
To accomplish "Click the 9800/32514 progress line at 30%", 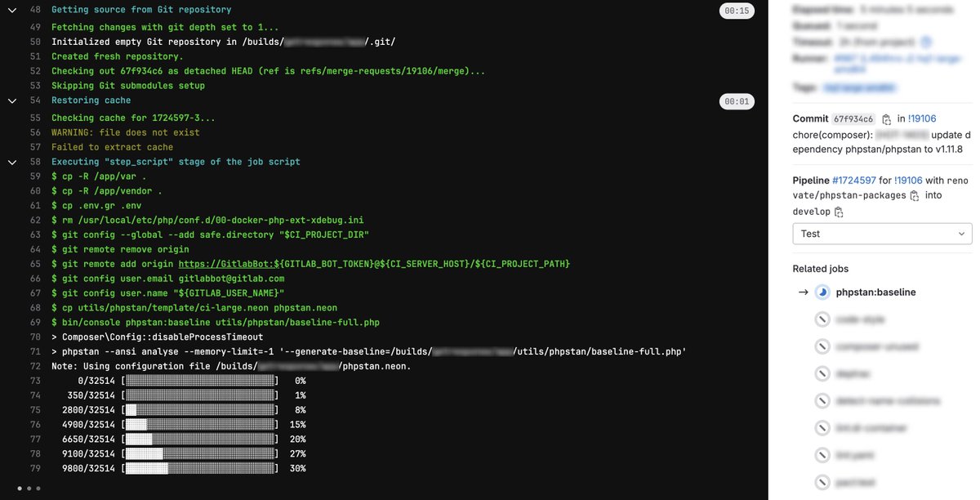I will tap(184, 468).
